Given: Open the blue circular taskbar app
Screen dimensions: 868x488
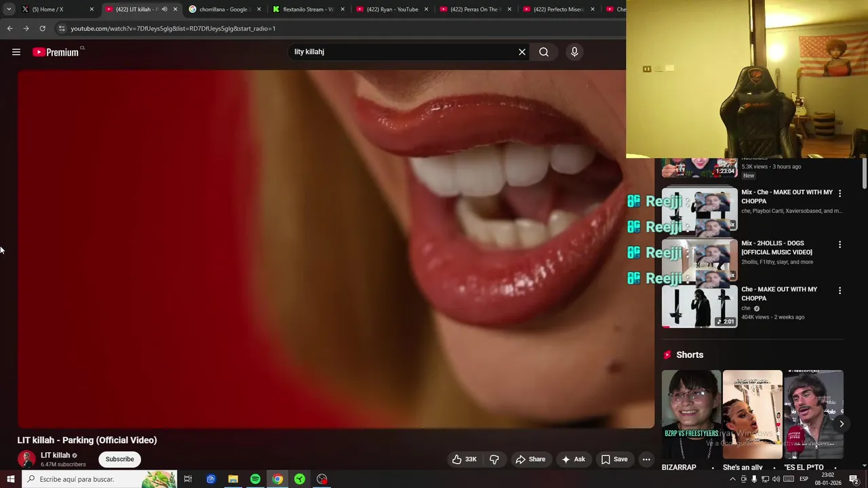Looking at the screenshot, I should (x=211, y=479).
